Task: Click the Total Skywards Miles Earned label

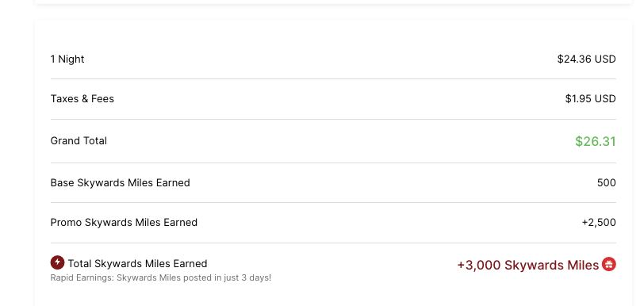Action: click(137, 264)
